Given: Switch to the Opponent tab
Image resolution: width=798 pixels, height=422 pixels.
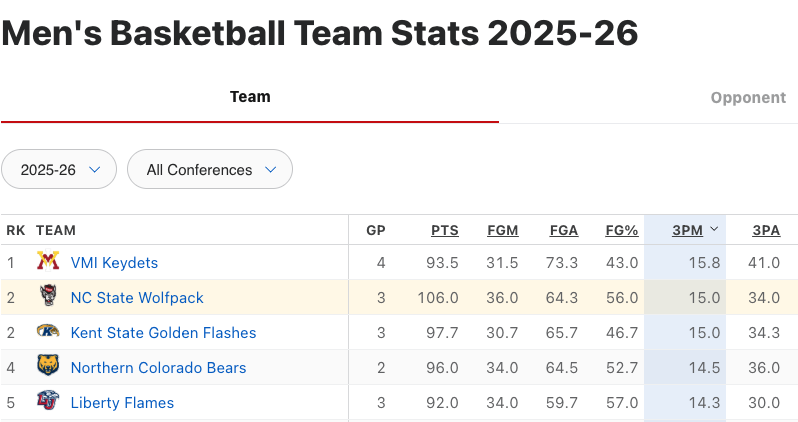Looking at the screenshot, I should 748,98.
